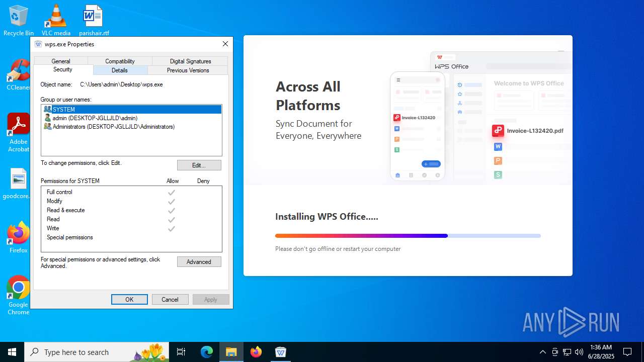Viewport: 644px width, 362px height.
Task: Open the Recycle Bin desktop icon
Action: 18,20
